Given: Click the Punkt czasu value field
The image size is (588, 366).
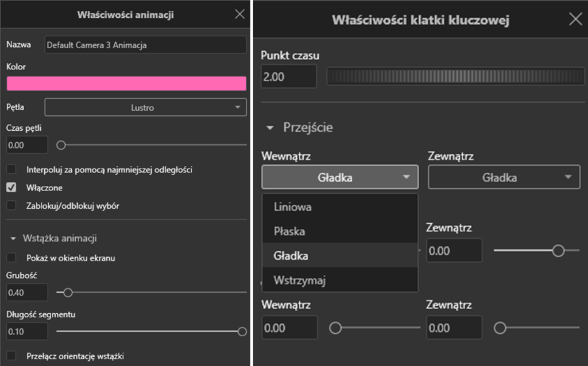Looking at the screenshot, I should [288, 76].
